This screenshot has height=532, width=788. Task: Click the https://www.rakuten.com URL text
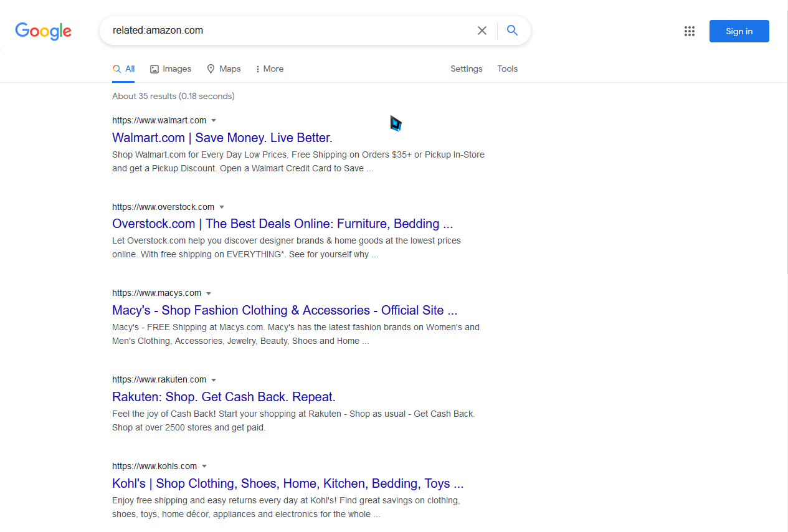click(159, 379)
